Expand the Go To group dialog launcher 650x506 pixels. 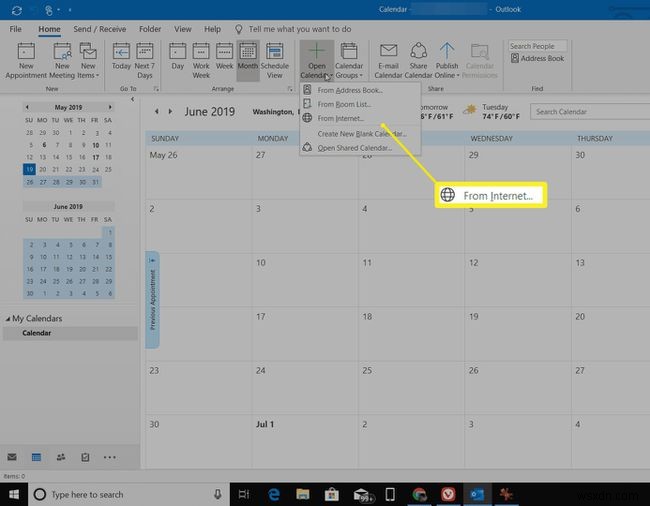156,89
